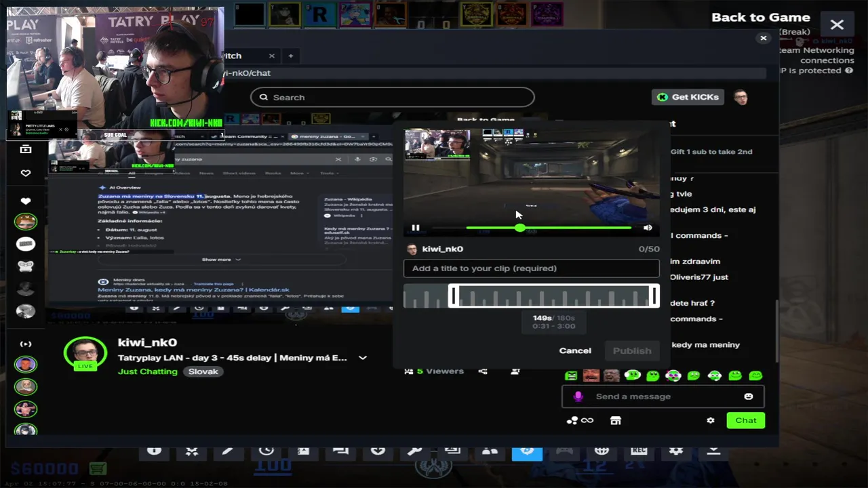Viewport: 868px width, 488px height.
Task: Click the right trim handle of the clip
Action: tap(654, 296)
